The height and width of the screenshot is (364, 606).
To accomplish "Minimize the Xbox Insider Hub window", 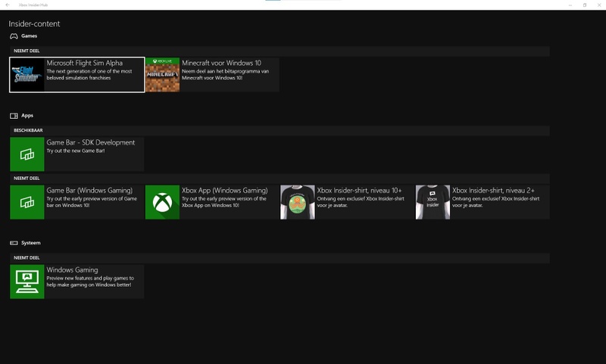I will click(x=570, y=5).
